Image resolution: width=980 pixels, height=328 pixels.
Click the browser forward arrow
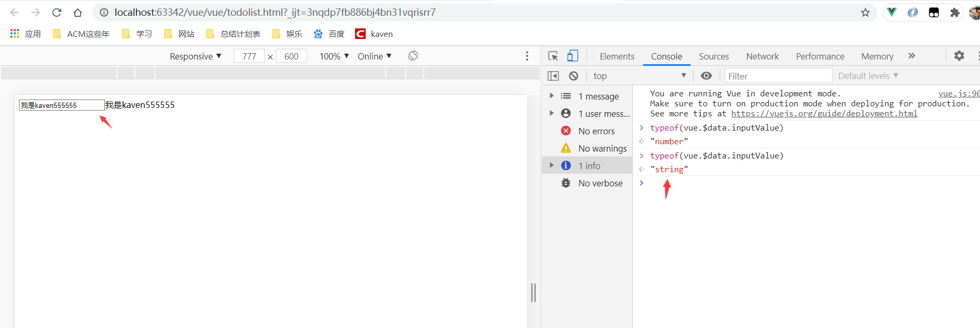pyautogui.click(x=35, y=12)
